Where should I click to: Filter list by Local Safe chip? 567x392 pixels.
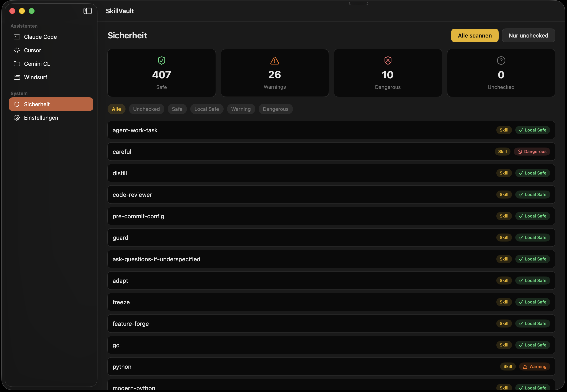tap(207, 109)
